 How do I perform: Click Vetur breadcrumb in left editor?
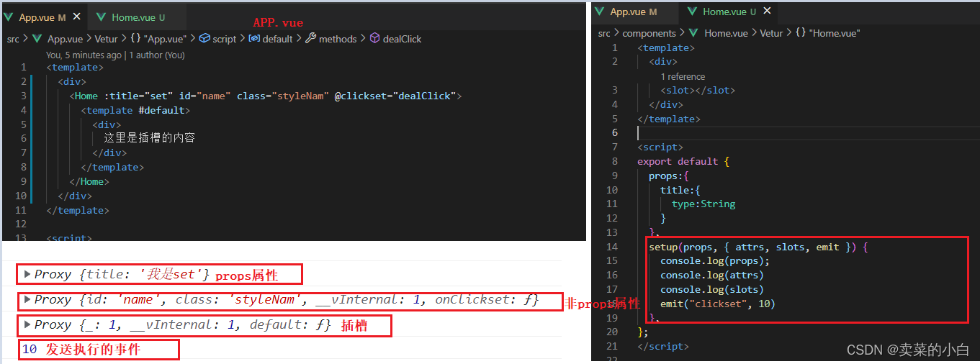coord(106,39)
